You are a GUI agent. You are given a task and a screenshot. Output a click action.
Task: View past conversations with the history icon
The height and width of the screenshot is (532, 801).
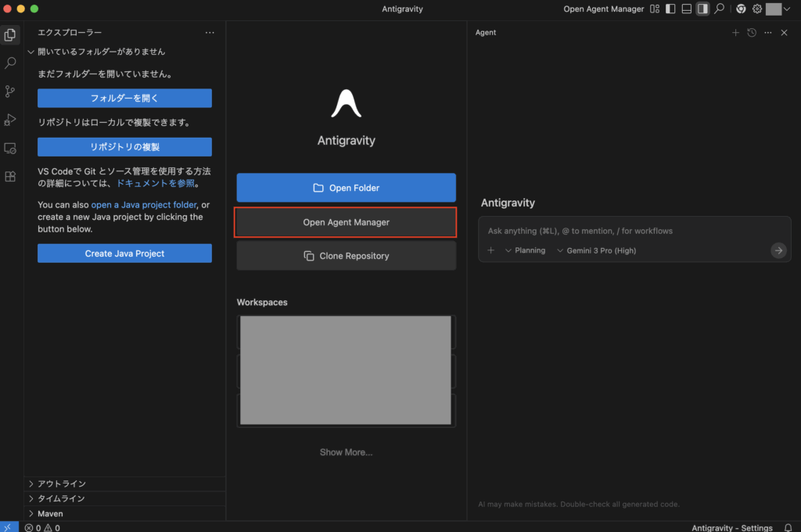click(x=752, y=33)
